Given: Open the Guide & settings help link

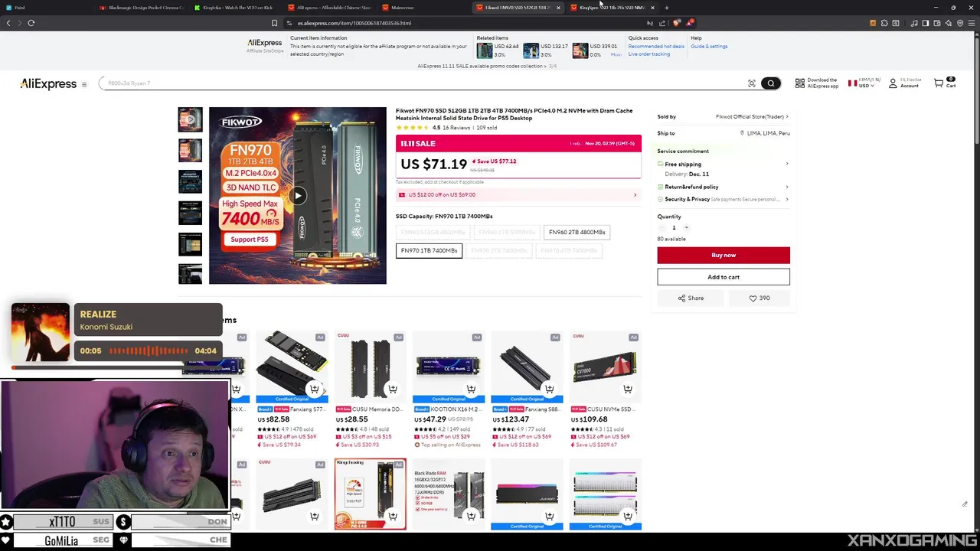Looking at the screenshot, I should click(709, 46).
